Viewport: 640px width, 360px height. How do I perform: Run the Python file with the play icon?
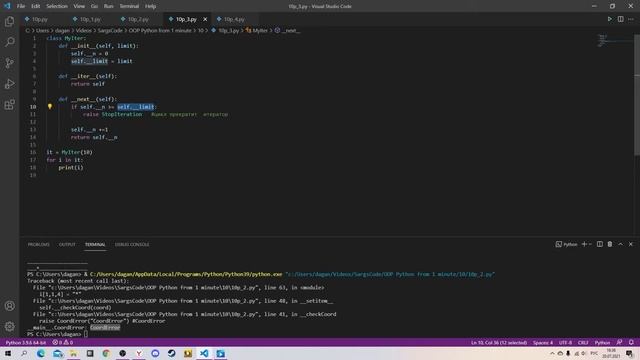[609, 19]
